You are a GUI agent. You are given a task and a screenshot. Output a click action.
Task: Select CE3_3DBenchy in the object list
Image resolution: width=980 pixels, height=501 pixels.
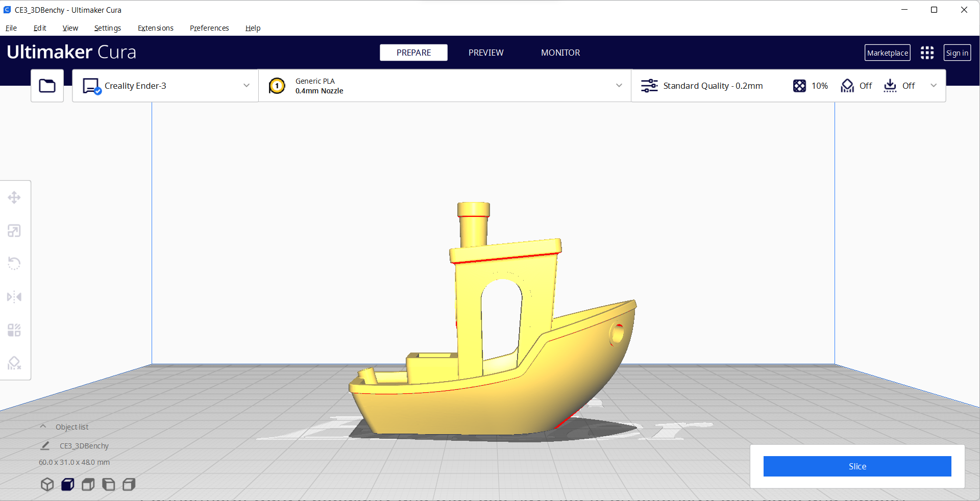point(84,446)
